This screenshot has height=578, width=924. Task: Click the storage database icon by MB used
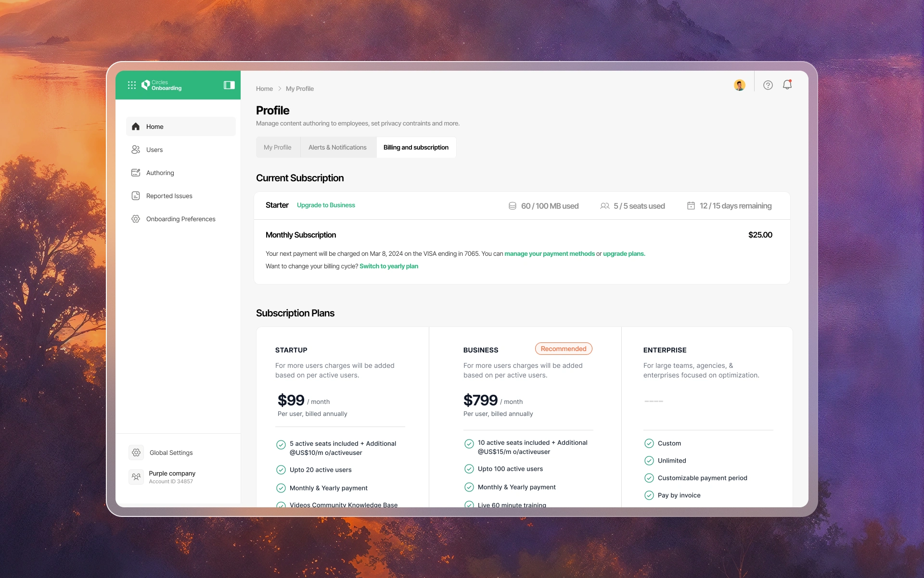(513, 206)
